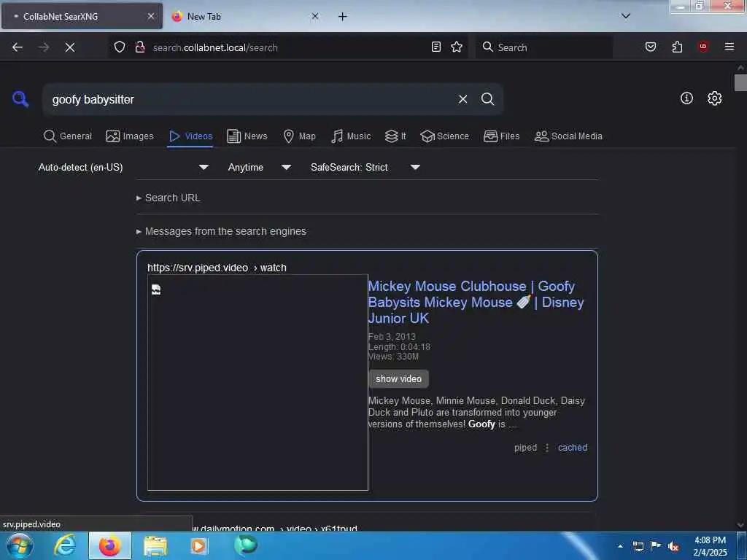Close the CollabNet SearXNG tab
747x560 pixels.
coord(151,16)
